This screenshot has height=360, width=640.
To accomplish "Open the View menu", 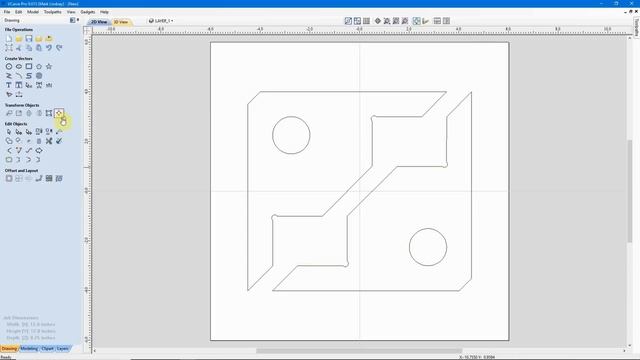I will tap(71, 12).
